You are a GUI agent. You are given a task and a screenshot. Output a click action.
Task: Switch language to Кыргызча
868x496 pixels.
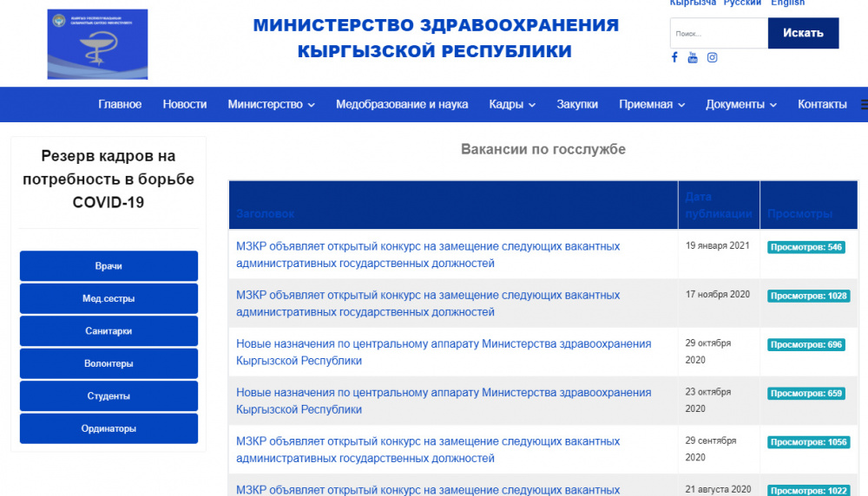tap(693, 3)
